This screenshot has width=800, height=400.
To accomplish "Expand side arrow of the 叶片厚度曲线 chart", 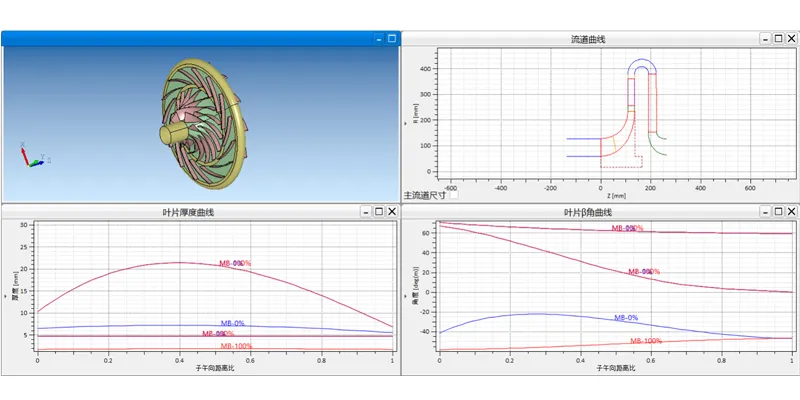I will point(6,296).
